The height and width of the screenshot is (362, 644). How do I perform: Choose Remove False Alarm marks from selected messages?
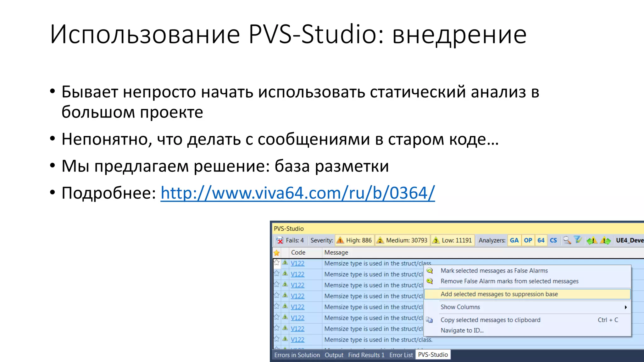click(x=509, y=281)
